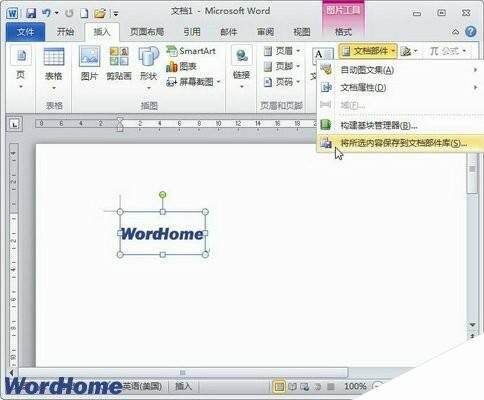Viewport: 484px width, 400px height.
Task: Switch to the 页面布局 tab
Action: click(x=147, y=32)
